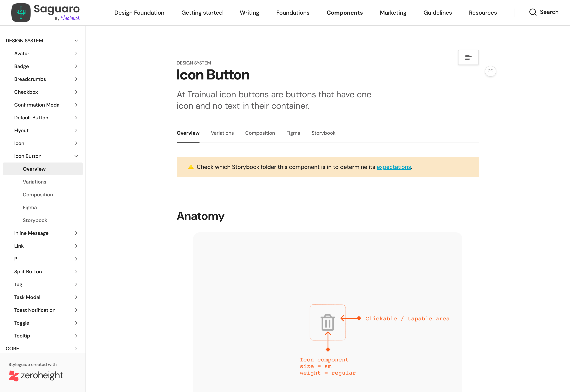Expand the Inline Message chevron
This screenshot has width=570, height=392.
(76, 233)
